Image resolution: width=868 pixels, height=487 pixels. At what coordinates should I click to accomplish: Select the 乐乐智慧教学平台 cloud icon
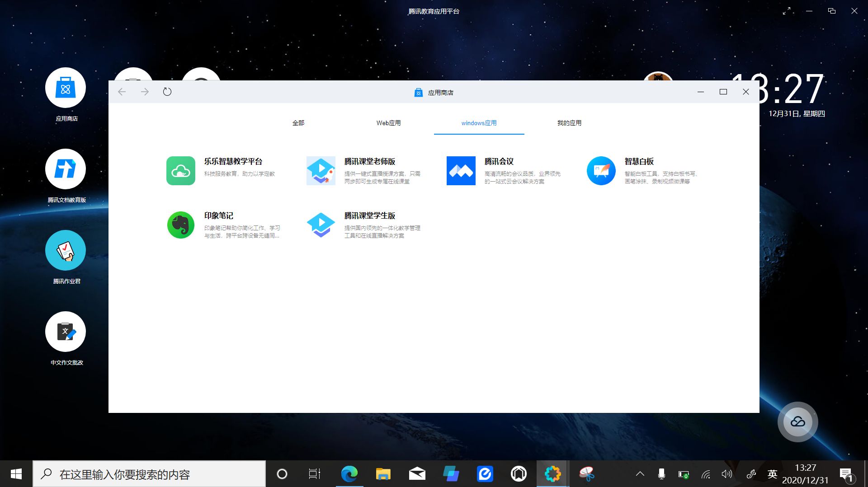point(181,171)
